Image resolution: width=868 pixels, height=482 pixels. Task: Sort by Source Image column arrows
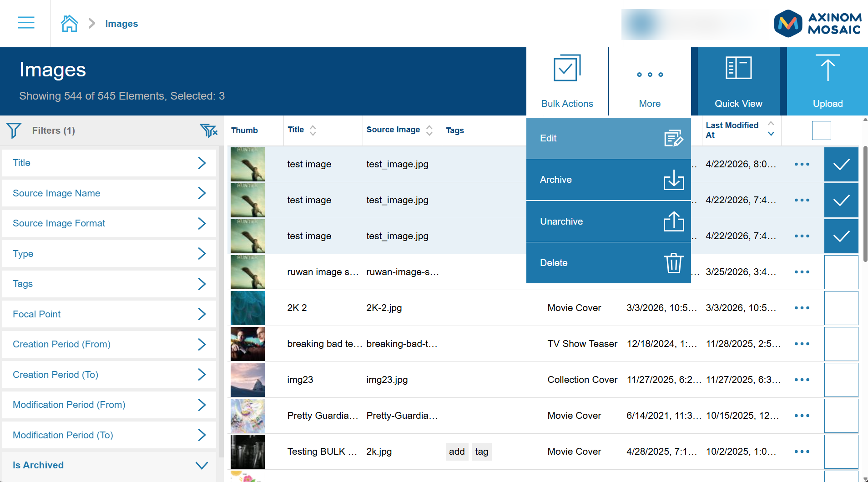(429, 131)
